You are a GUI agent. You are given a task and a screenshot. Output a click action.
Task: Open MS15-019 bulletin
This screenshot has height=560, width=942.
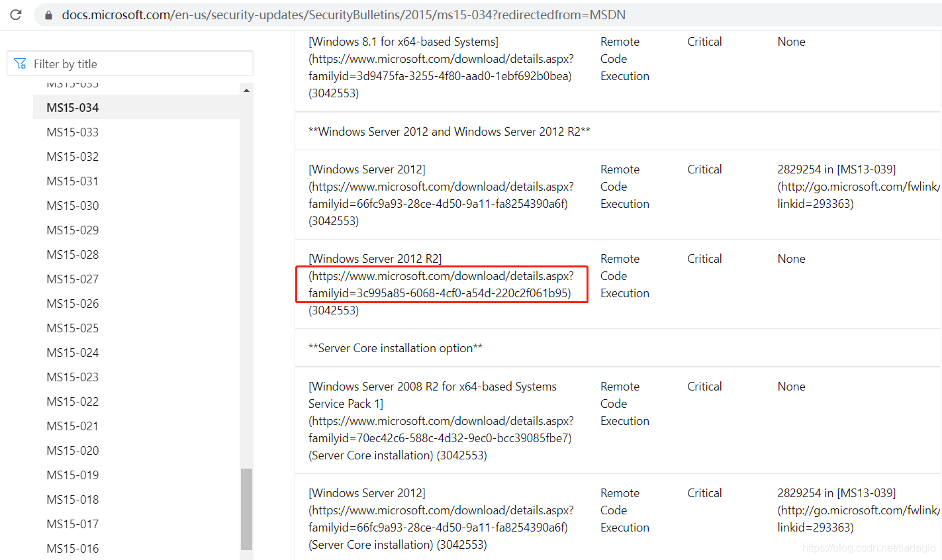72,475
